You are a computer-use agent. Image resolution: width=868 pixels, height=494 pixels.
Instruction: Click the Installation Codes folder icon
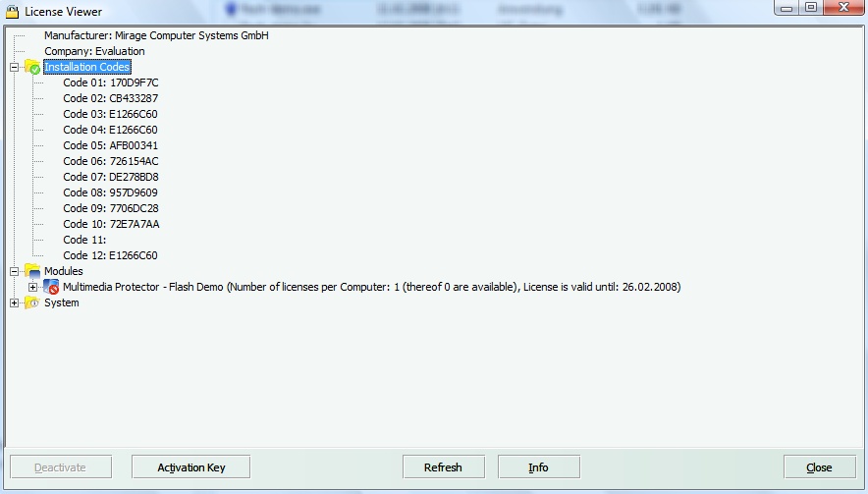click(x=32, y=68)
